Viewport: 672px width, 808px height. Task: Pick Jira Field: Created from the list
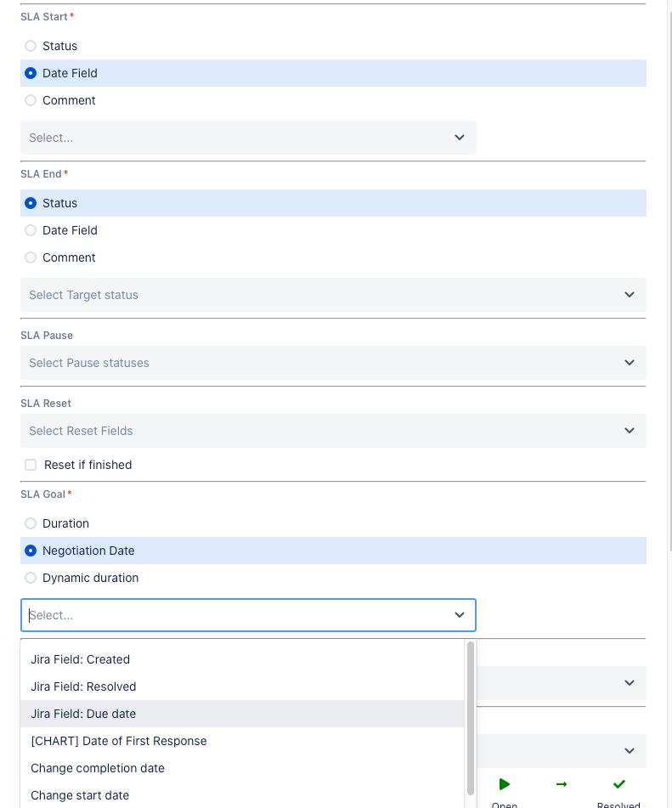point(80,659)
